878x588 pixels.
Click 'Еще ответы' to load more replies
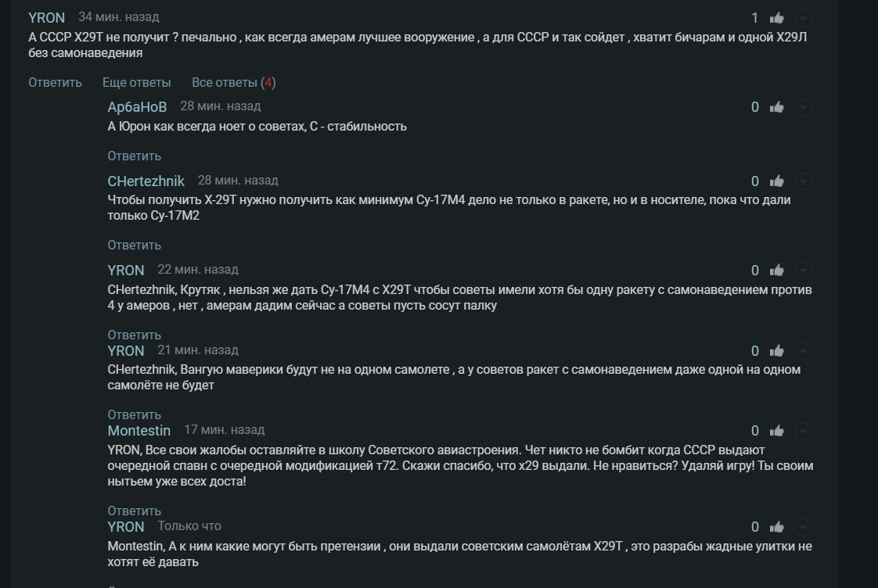[x=136, y=82]
